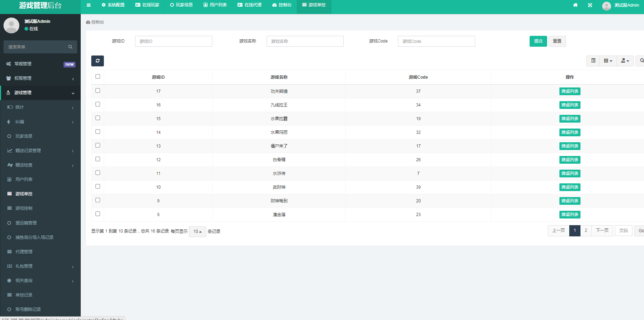Click 牌桌列表 button for 功夫熊猫
The image size is (644, 320).
click(x=570, y=91)
